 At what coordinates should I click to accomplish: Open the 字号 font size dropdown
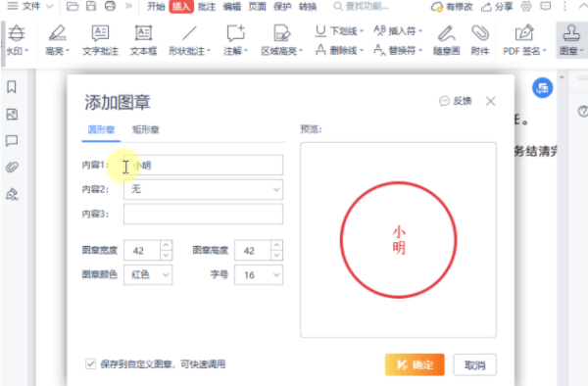(x=259, y=275)
